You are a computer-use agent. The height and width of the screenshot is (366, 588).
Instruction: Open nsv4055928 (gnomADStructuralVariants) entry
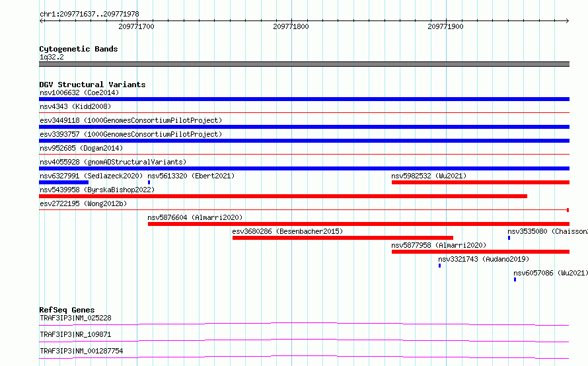(x=304, y=168)
